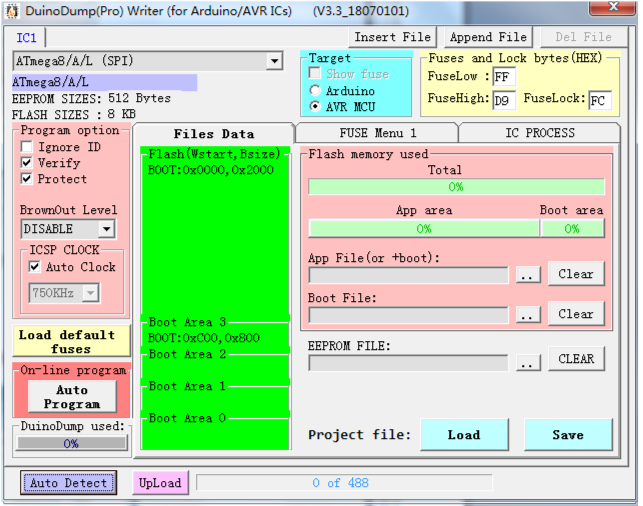This screenshot has width=643, height=506.
Task: Click the Append File button
Action: [488, 37]
